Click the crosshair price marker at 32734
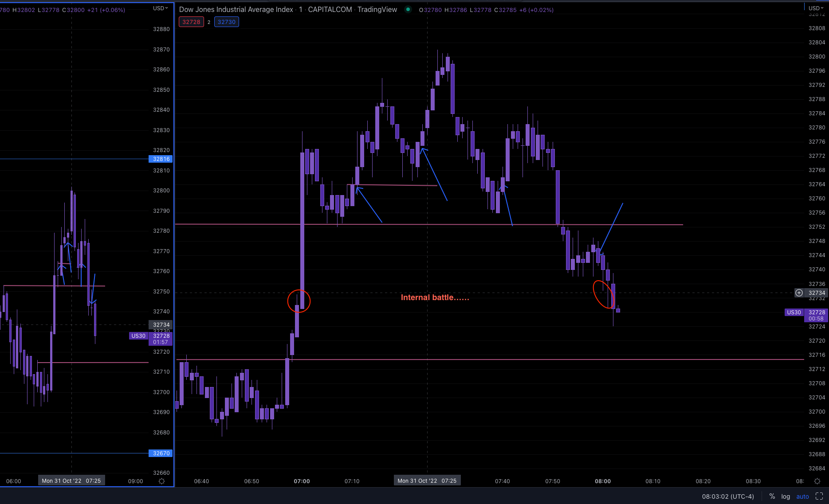 pos(817,293)
